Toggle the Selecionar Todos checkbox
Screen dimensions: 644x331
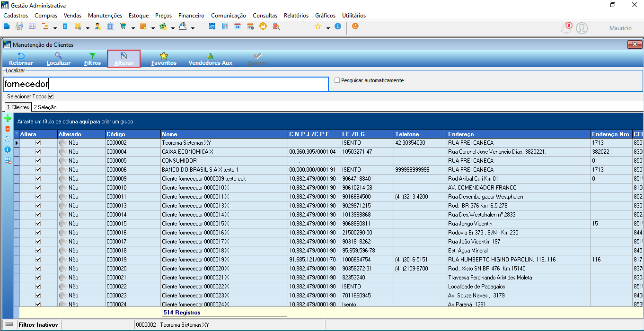tap(51, 96)
